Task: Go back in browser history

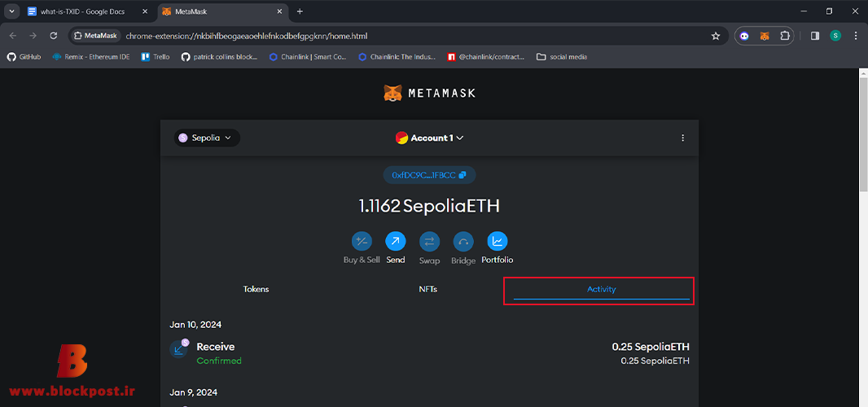Action: click(13, 36)
